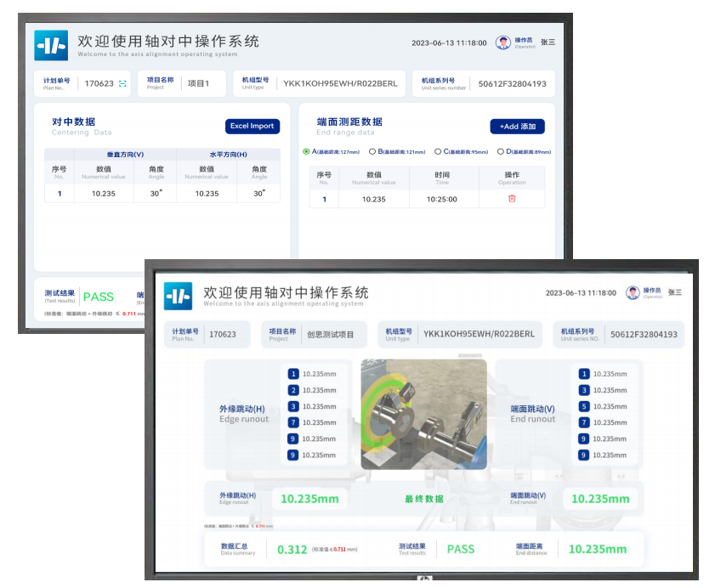715x588 pixels.
Task: Click the blue app logo in back window
Action: (51, 45)
